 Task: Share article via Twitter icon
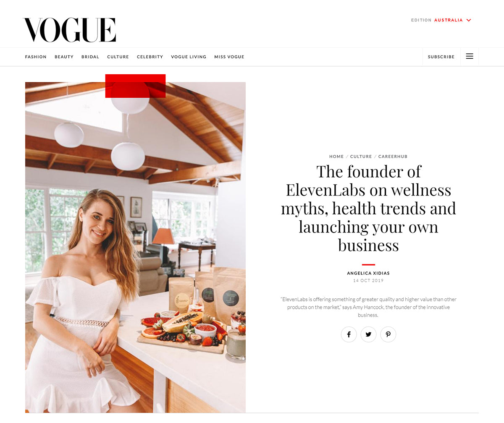click(x=368, y=334)
